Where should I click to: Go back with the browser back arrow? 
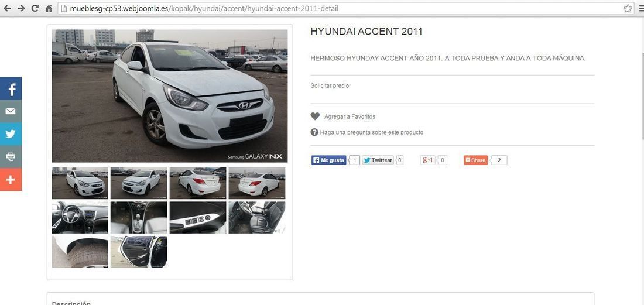pos(8,8)
